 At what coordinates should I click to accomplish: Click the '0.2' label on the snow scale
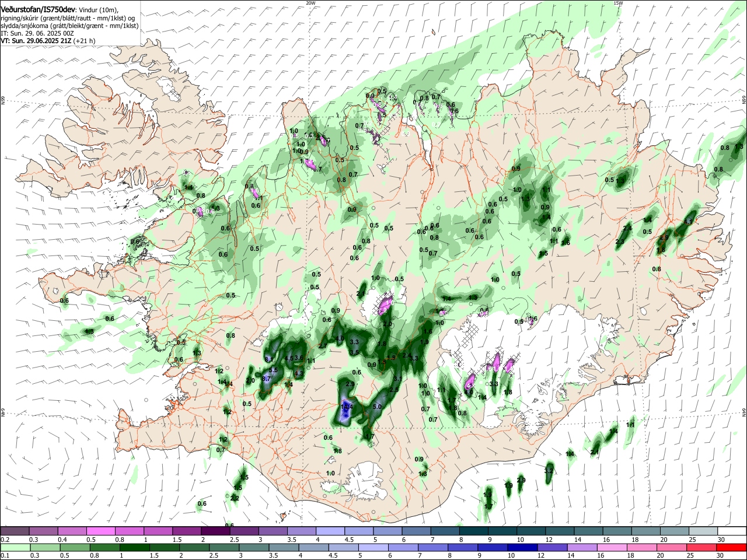[x=5, y=540]
